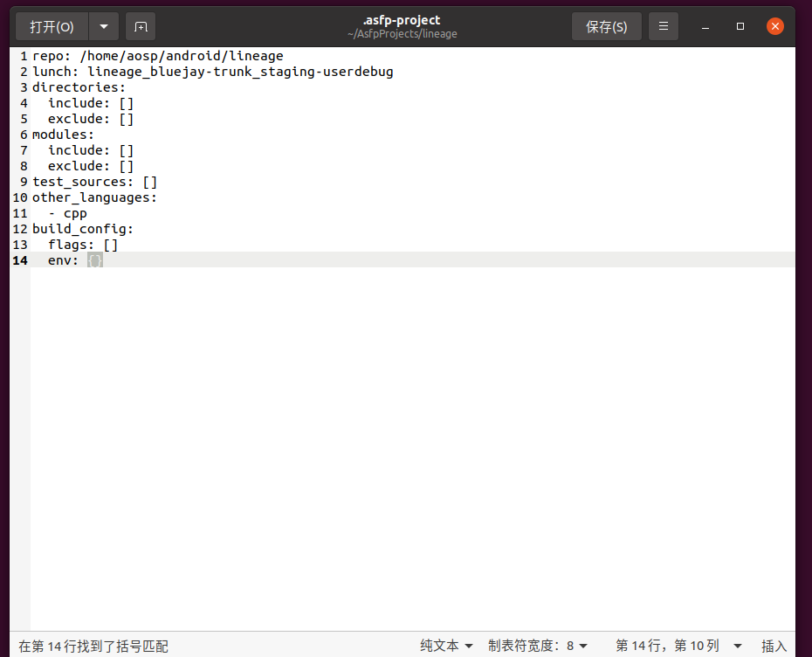Click line number 14 in the gutter
812x657 pixels.
[x=20, y=260]
